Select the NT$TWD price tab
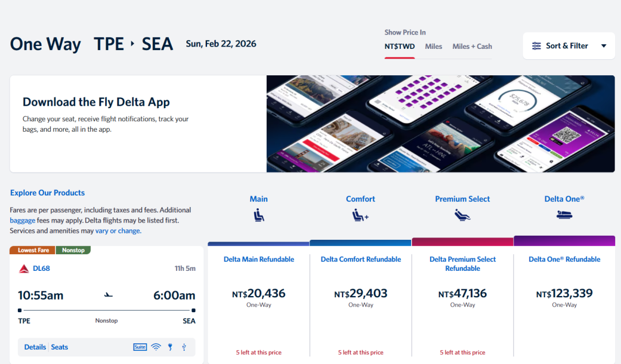 coord(400,47)
